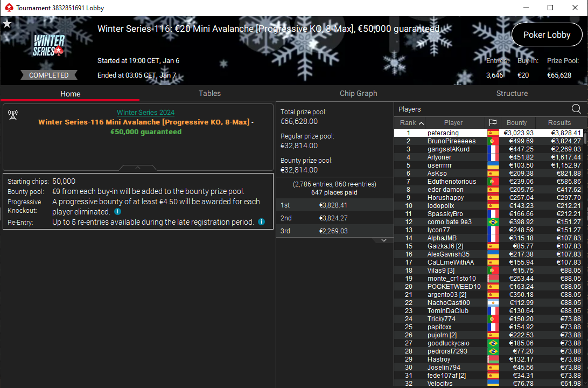Click gangsstAKurd's France flag

tap(493, 149)
